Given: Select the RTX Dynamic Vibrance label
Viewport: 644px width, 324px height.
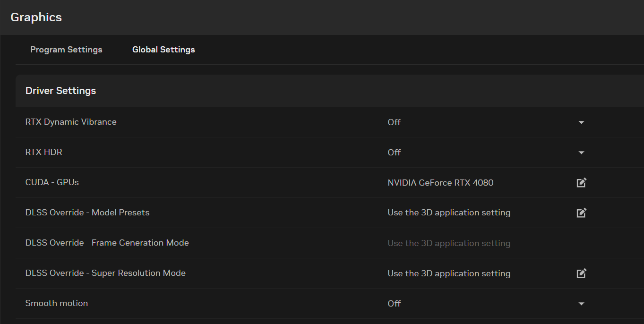Looking at the screenshot, I should pos(71,122).
